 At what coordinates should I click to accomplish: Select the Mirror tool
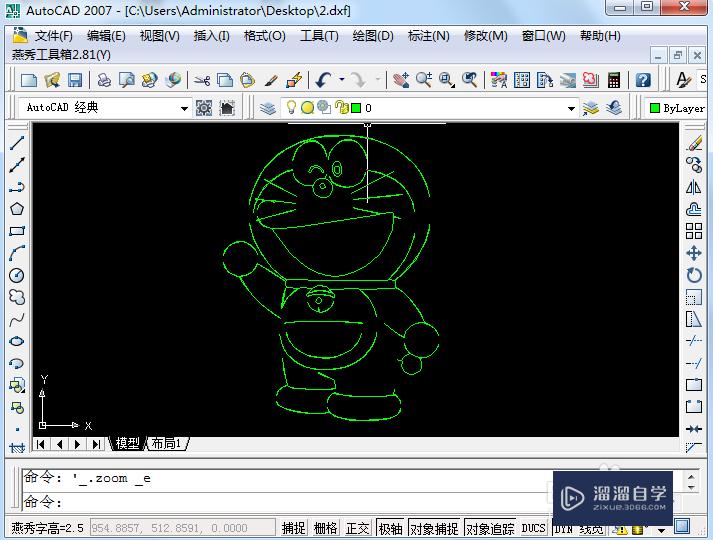coord(694,187)
